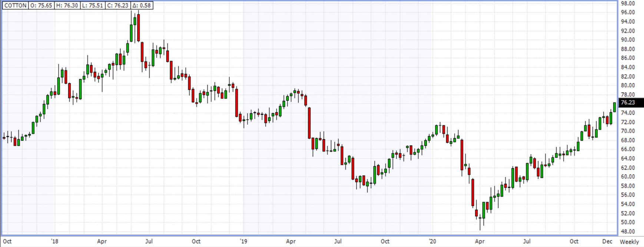Click the 70.00 price axis label
The width and height of the screenshot is (644, 247).
(628, 131)
